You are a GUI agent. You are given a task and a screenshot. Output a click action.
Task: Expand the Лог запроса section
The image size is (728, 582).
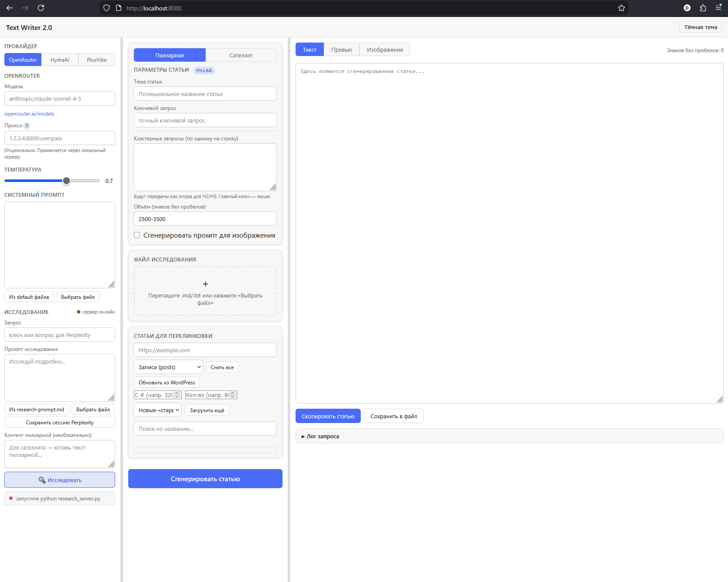click(x=509, y=436)
